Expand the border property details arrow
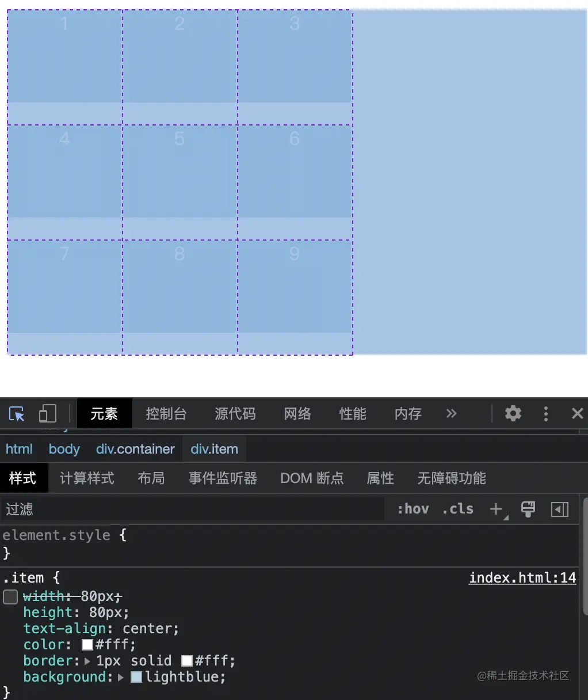The height and width of the screenshot is (700, 588). click(87, 661)
